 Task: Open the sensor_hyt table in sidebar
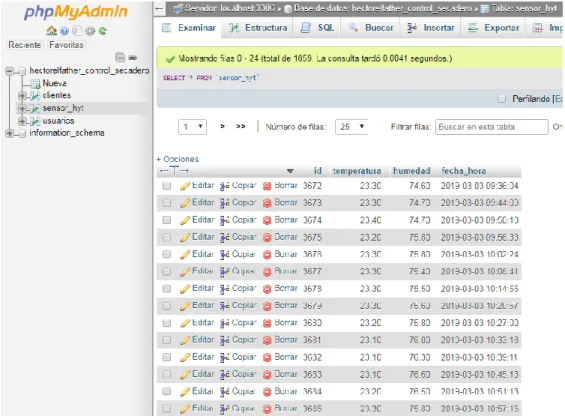(x=63, y=108)
